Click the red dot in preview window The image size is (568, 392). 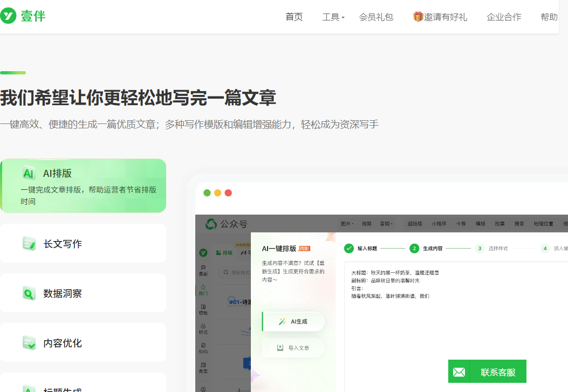point(228,193)
